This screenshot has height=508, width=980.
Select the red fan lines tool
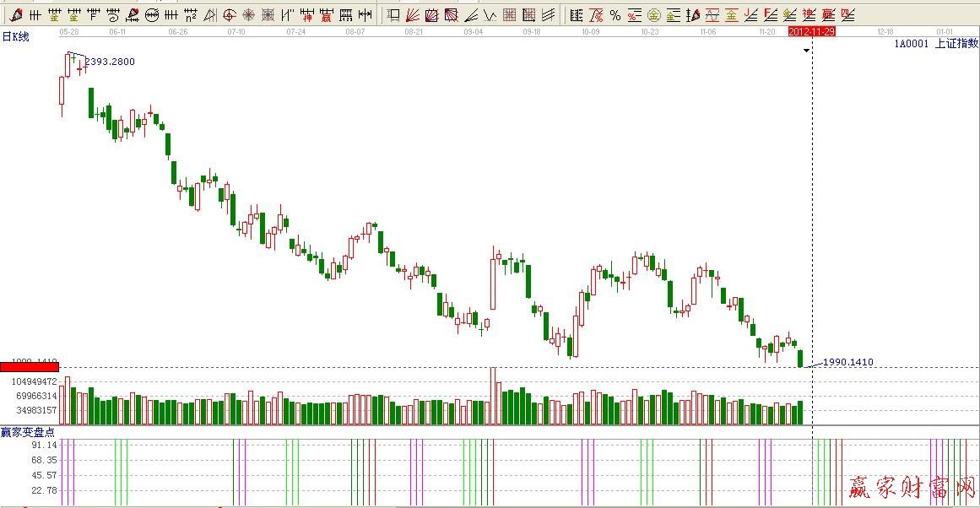tap(412, 14)
